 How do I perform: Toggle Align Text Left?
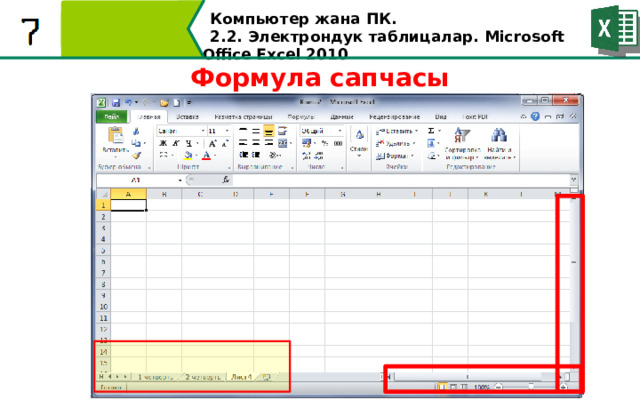[243, 143]
